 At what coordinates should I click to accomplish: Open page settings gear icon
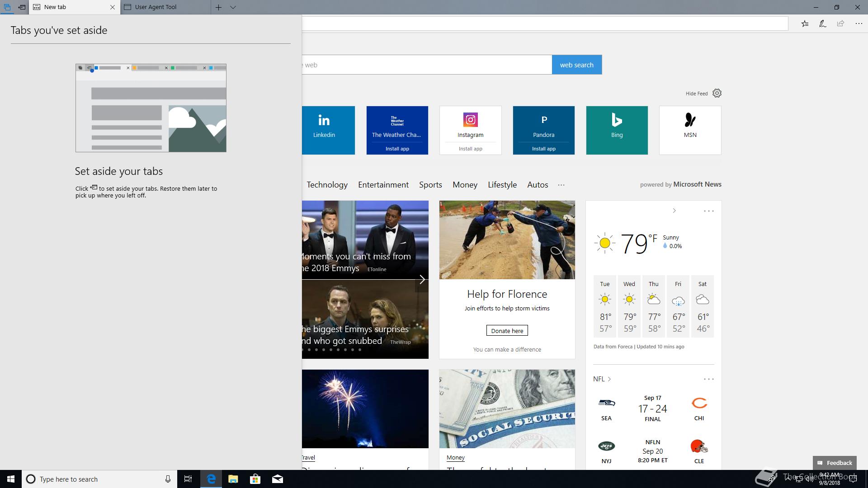point(717,93)
